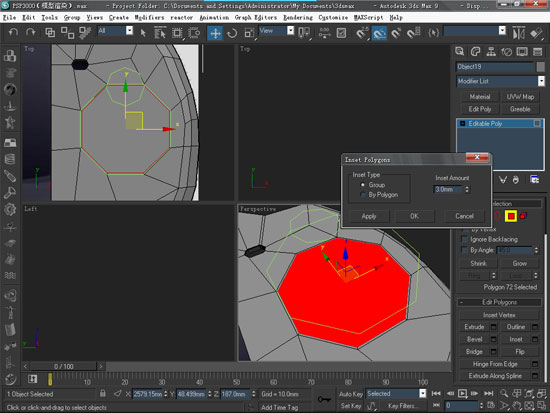Click the Shrink selection button
The height and width of the screenshot is (413, 550).
pos(478,263)
